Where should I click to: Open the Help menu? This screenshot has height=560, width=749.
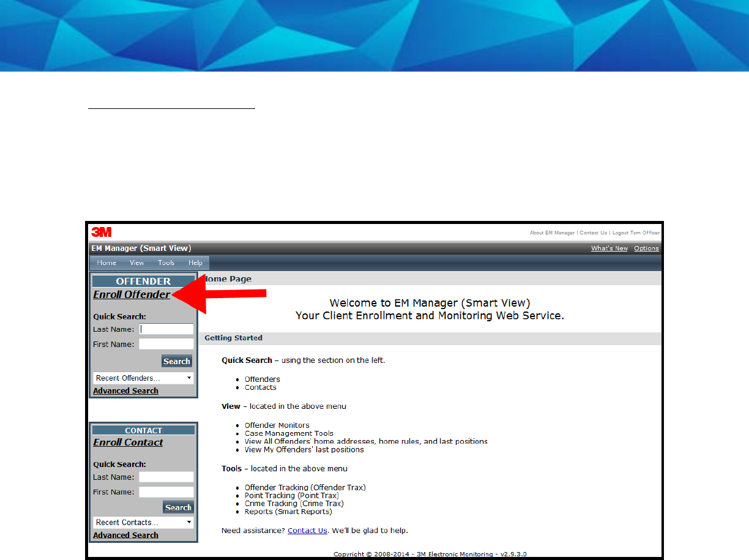coord(195,263)
